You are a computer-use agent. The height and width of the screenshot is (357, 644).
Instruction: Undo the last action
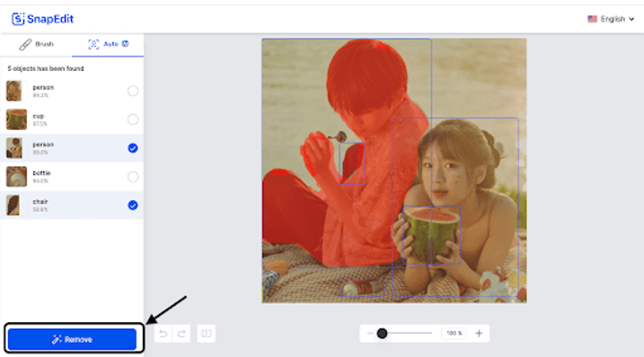pyautogui.click(x=163, y=334)
